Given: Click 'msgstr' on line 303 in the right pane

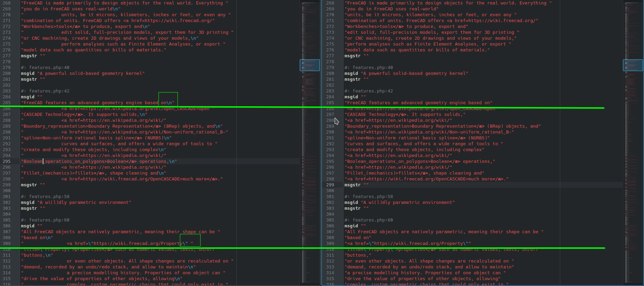Looking at the screenshot, I should point(352,208).
